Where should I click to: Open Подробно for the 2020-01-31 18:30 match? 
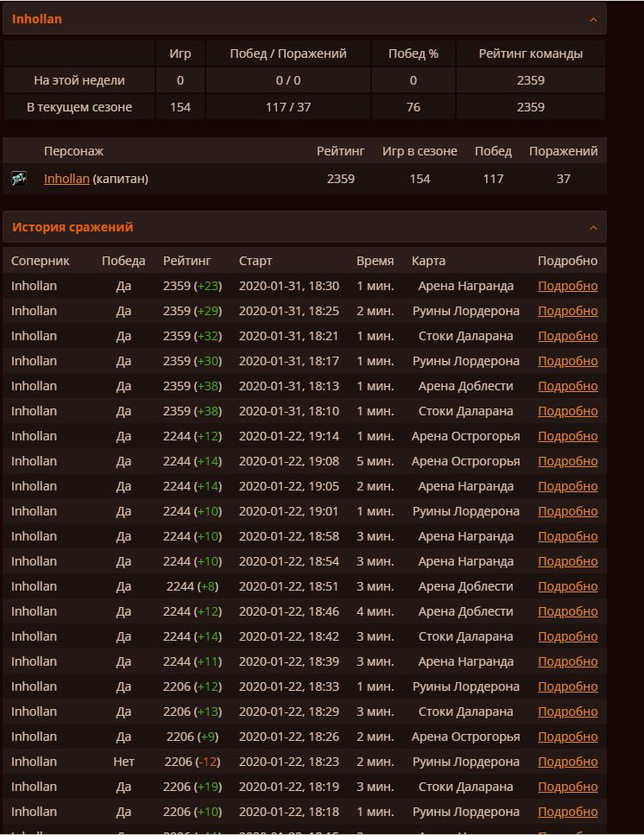[x=567, y=286]
